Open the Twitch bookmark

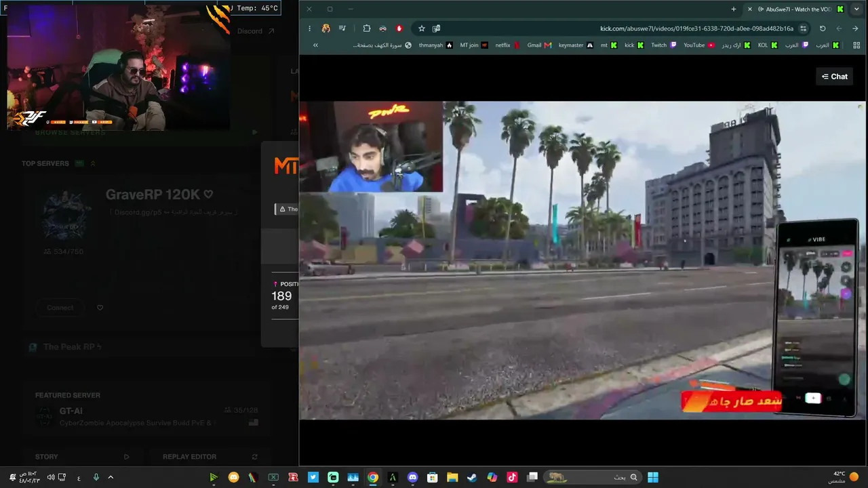(x=663, y=45)
